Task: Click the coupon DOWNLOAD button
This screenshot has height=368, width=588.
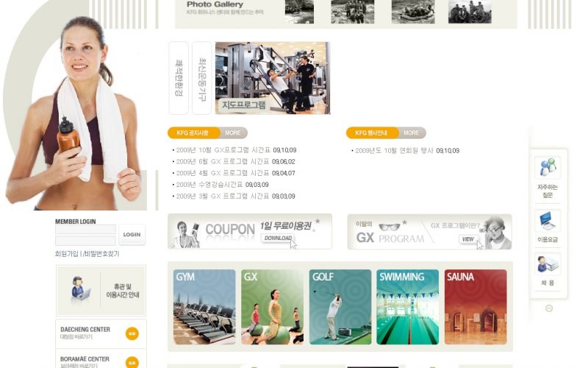Action: click(278, 238)
